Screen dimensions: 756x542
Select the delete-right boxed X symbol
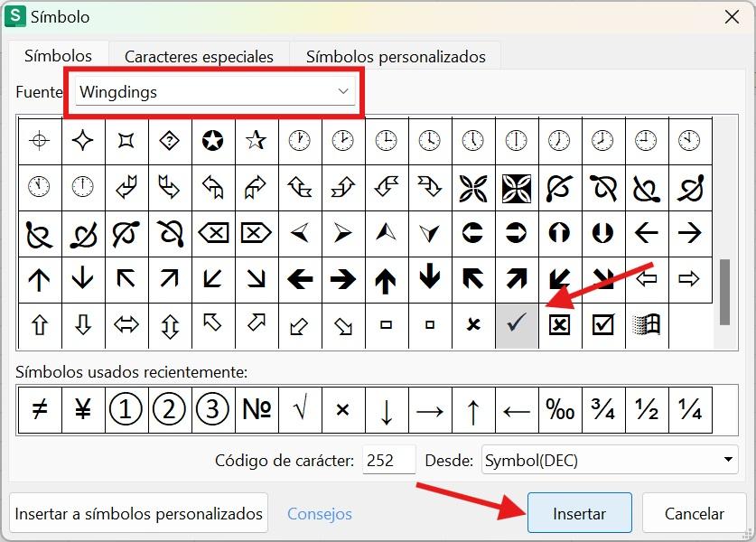[256, 234]
